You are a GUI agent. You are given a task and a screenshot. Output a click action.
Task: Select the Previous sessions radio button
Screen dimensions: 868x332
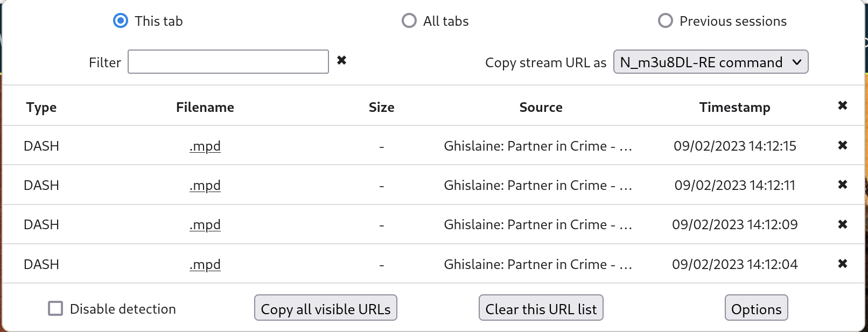[x=666, y=21]
